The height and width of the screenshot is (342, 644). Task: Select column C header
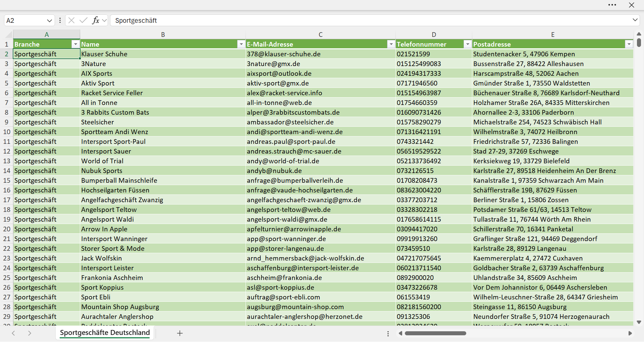point(321,35)
